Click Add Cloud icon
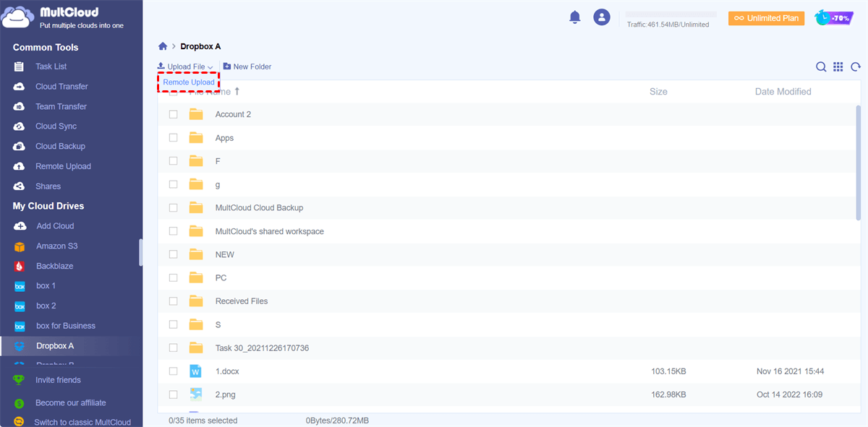Viewport: 868px width, 427px height. tap(20, 226)
